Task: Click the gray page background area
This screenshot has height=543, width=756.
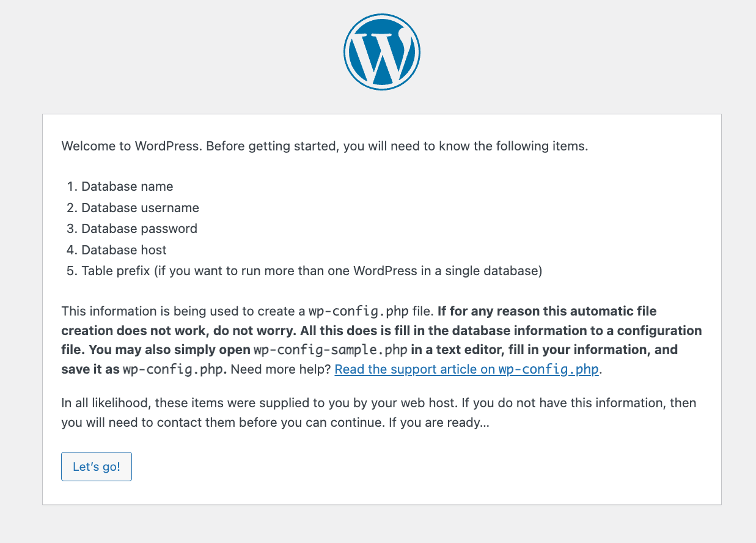Action: 379,526
